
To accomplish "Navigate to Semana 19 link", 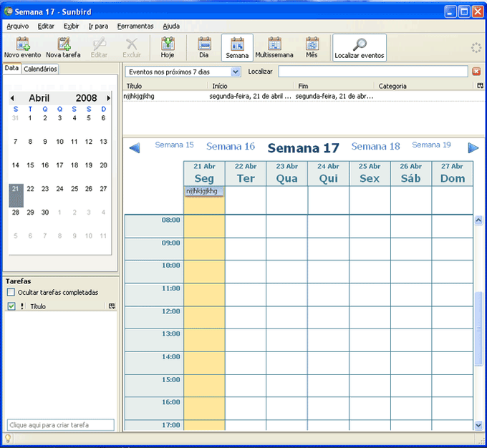I will point(431,145).
